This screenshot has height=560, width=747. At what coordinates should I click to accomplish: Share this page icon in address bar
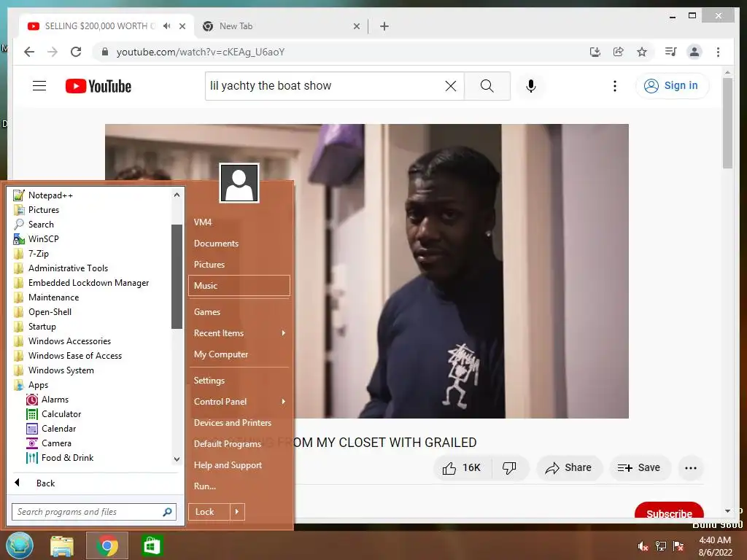(x=619, y=52)
